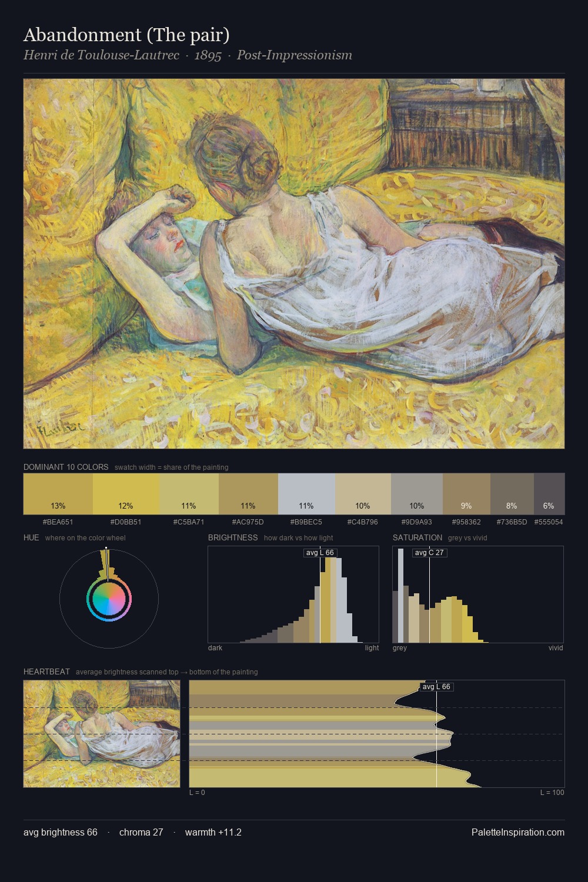Click "where on the color wheel" caption
Image resolution: width=588 pixels, height=882 pixels.
[x=85, y=538]
